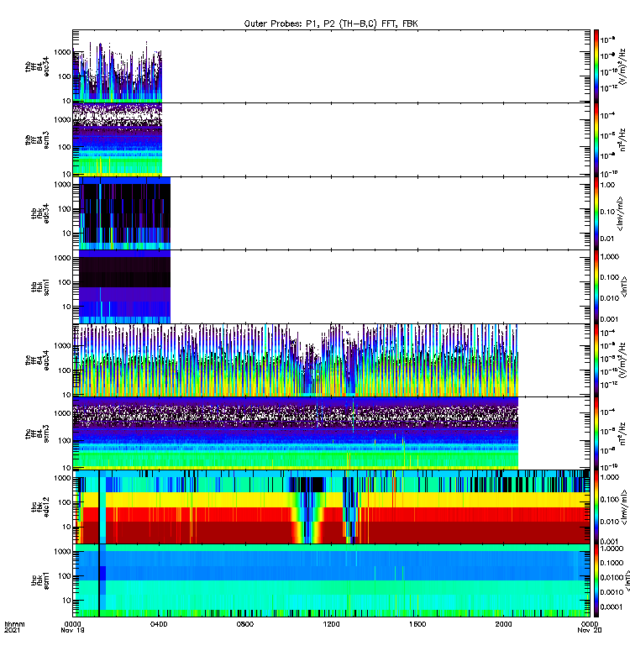Click the thb scm3 FFT spectrogram data

tap(118, 139)
